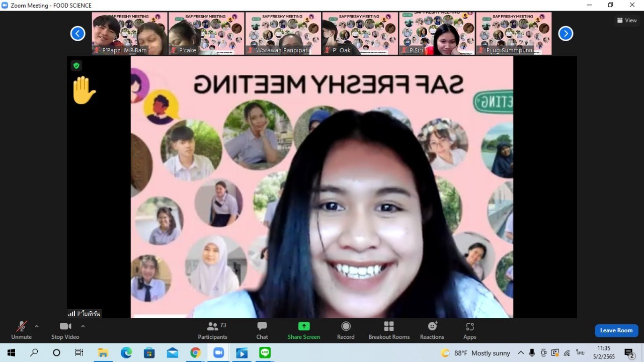Open LINE app from the taskbar
644x362 pixels.
[265, 353]
